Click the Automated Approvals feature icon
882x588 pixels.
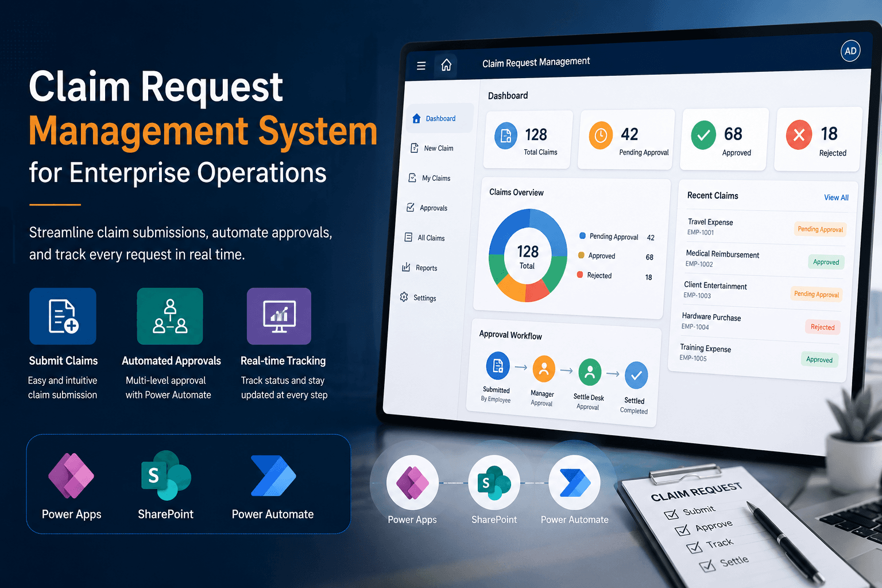pos(170,316)
